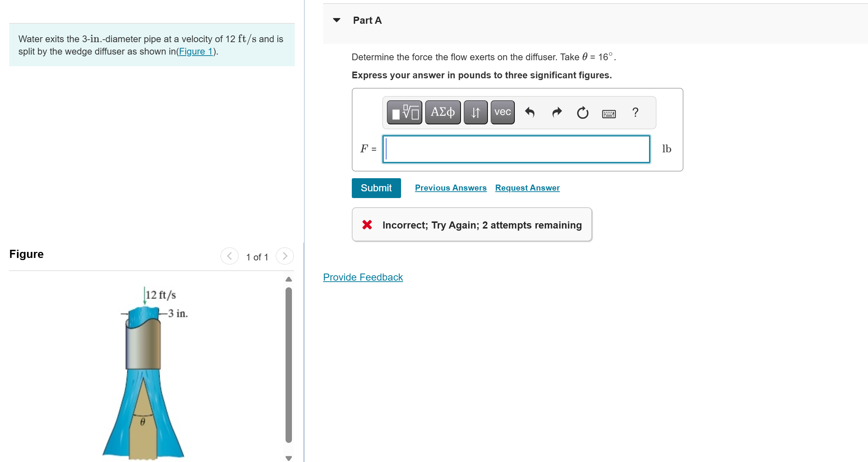Open the Previous Answers link

coord(450,188)
